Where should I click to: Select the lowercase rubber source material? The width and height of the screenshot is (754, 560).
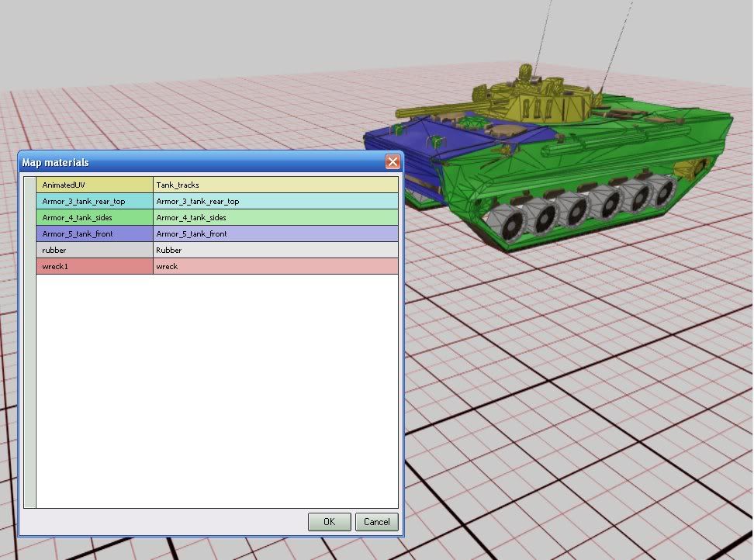pos(95,250)
